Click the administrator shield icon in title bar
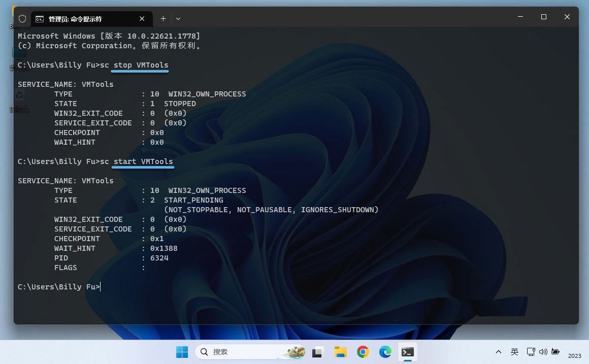The image size is (589, 364). [22, 19]
